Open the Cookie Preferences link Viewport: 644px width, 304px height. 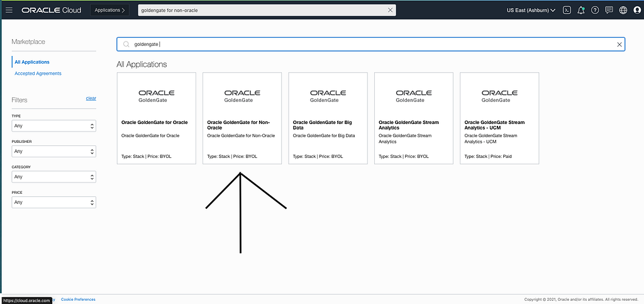coord(78,300)
